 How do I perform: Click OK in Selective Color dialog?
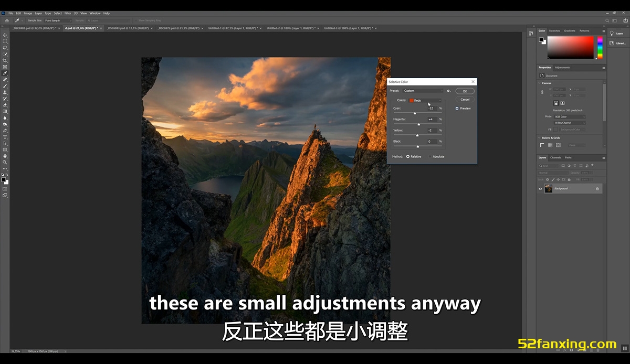[465, 91]
